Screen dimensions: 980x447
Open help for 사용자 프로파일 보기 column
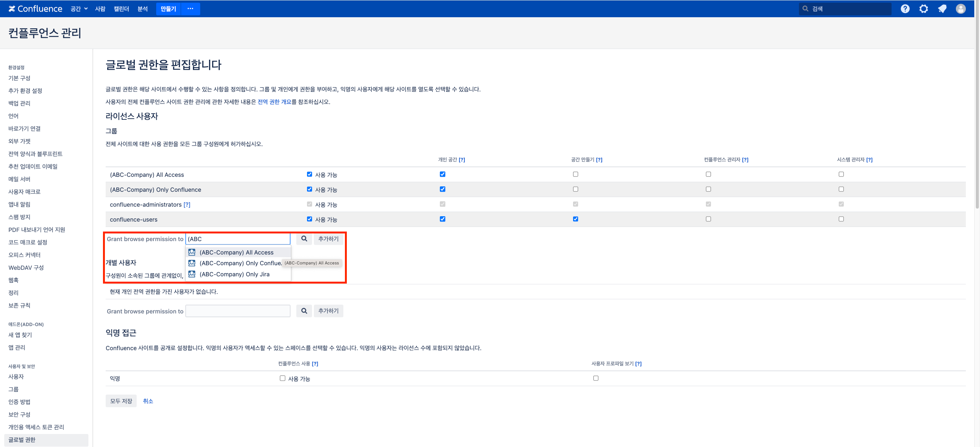click(639, 364)
